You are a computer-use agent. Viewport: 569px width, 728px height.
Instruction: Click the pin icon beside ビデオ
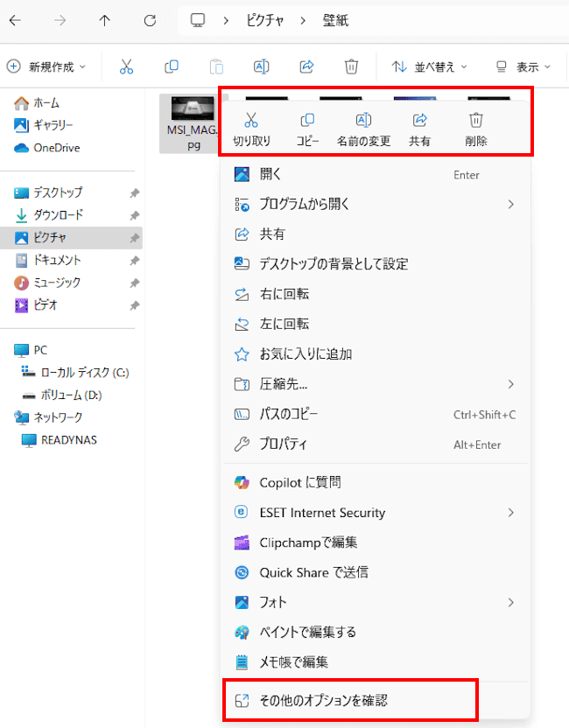[x=134, y=305]
